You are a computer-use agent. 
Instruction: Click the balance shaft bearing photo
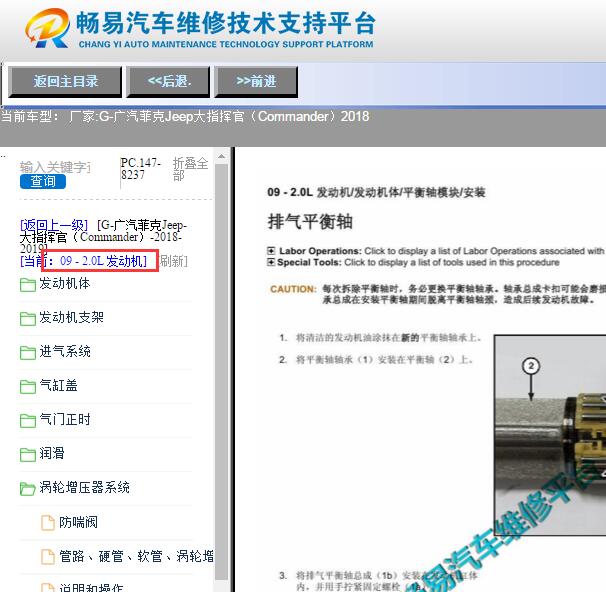550,435
